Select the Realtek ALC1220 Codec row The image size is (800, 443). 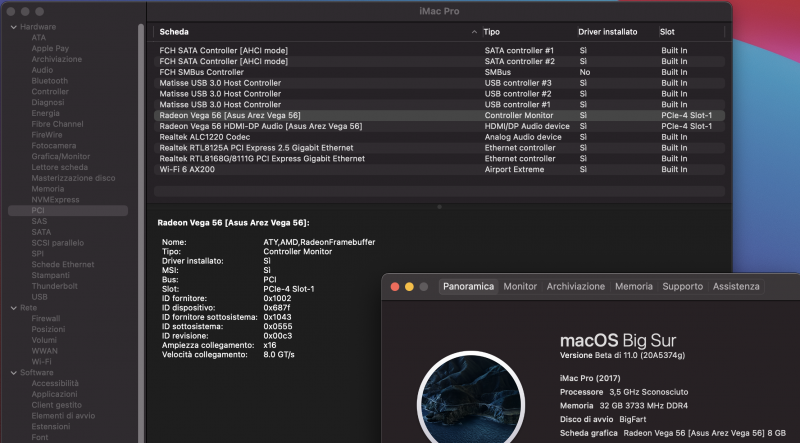(439, 137)
